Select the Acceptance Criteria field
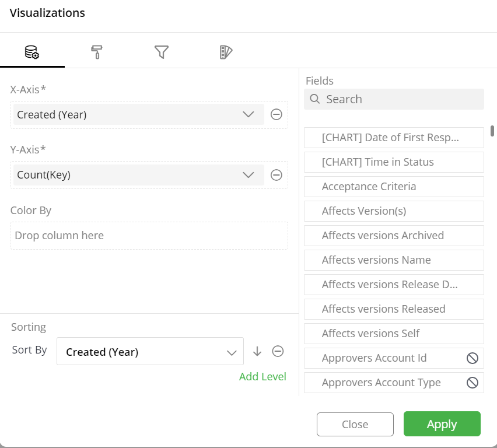This screenshot has width=497, height=448. (394, 187)
